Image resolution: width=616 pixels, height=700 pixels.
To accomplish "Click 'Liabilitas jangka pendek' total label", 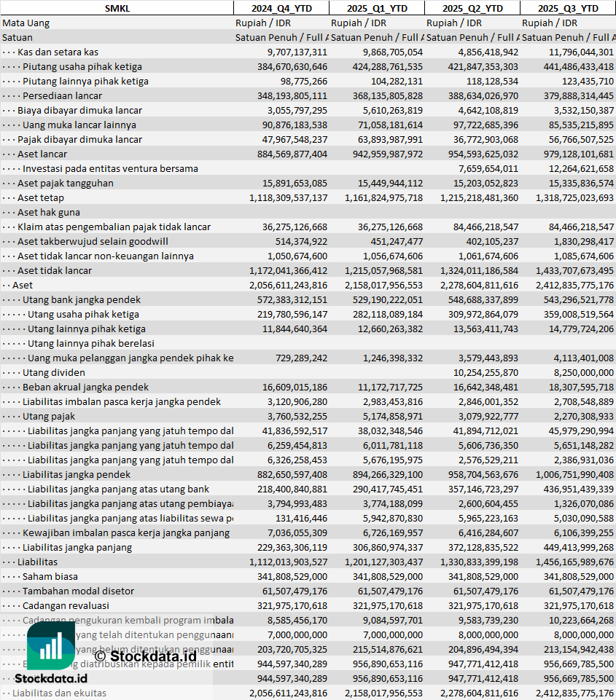I will tap(77, 474).
